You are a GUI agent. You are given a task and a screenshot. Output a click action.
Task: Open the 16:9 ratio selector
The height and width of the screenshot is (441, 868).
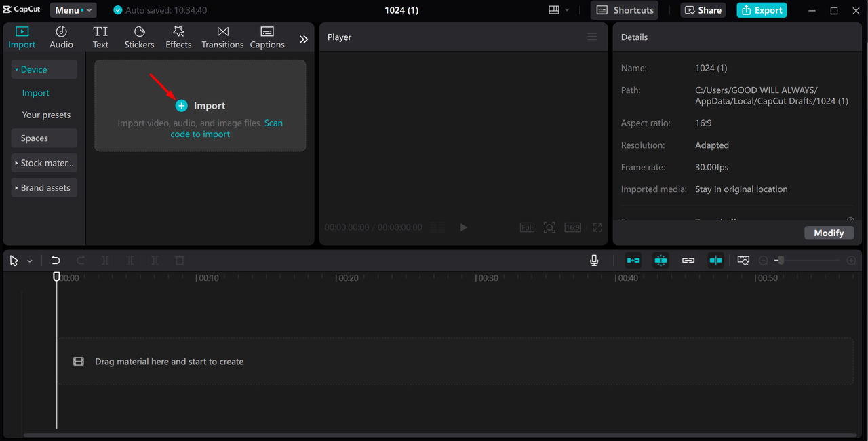[573, 227]
